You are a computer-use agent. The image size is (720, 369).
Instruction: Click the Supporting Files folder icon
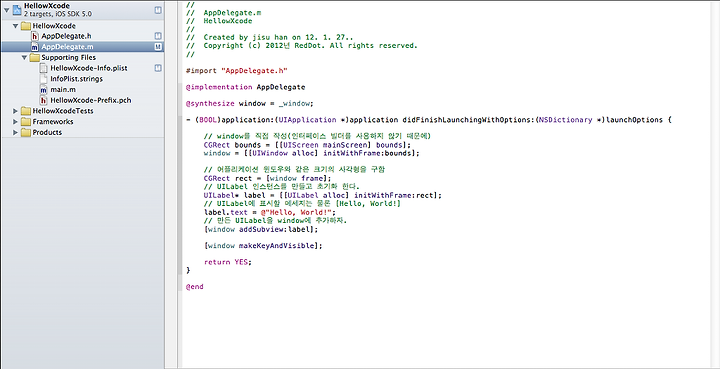click(x=34, y=58)
